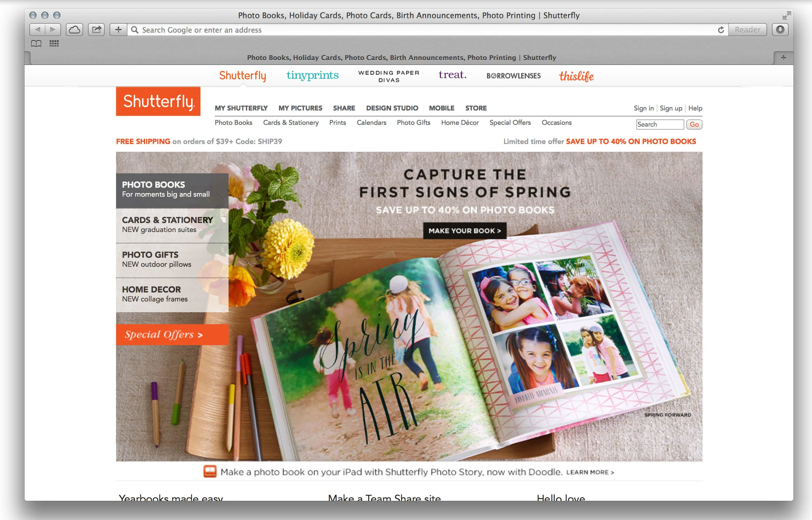The height and width of the screenshot is (520, 812).
Task: Open the Occasions navigation link
Action: click(557, 123)
